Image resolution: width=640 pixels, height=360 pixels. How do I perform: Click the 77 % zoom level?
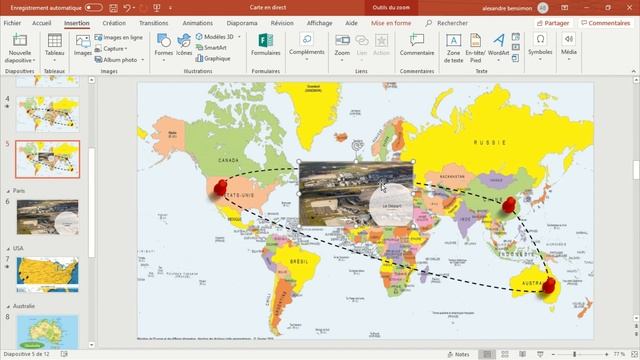click(x=619, y=354)
